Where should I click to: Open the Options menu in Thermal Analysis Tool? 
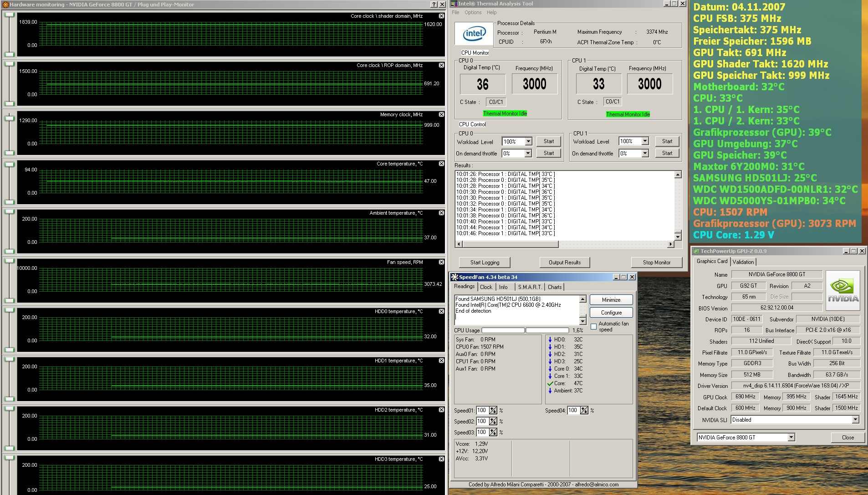click(473, 12)
